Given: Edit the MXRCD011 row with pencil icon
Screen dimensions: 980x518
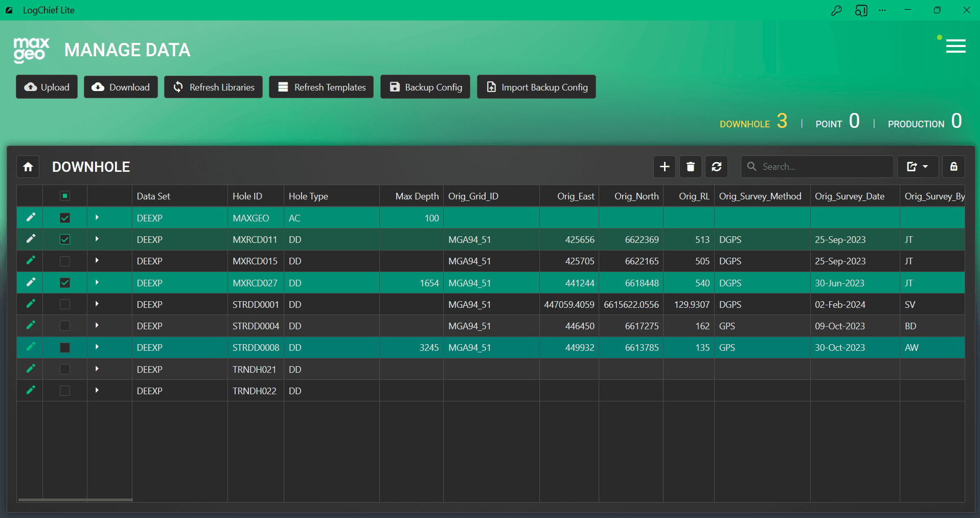Looking at the screenshot, I should (31, 239).
